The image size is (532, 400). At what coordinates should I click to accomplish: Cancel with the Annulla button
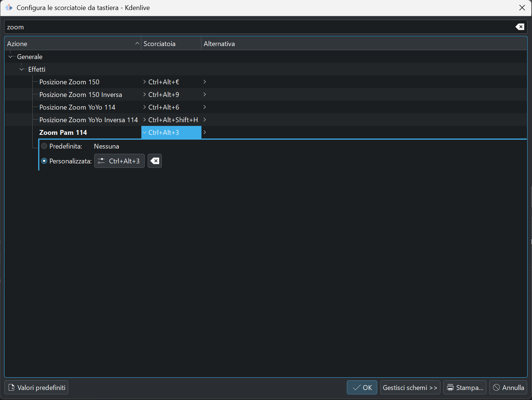(x=508, y=387)
